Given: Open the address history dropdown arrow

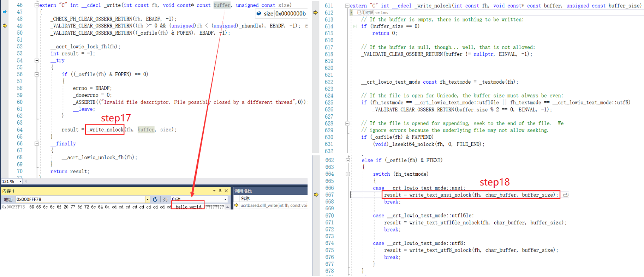Looking at the screenshot, I should [x=147, y=199].
